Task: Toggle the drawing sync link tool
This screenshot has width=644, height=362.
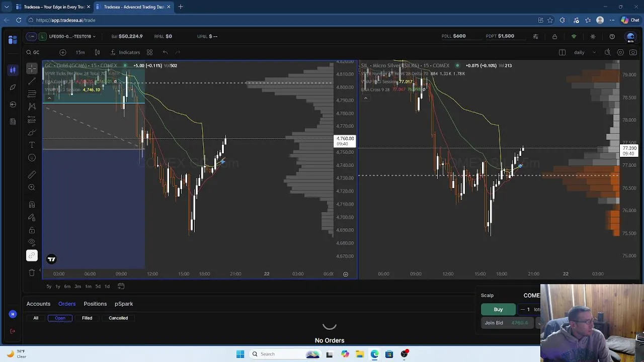Action: click(x=32, y=255)
